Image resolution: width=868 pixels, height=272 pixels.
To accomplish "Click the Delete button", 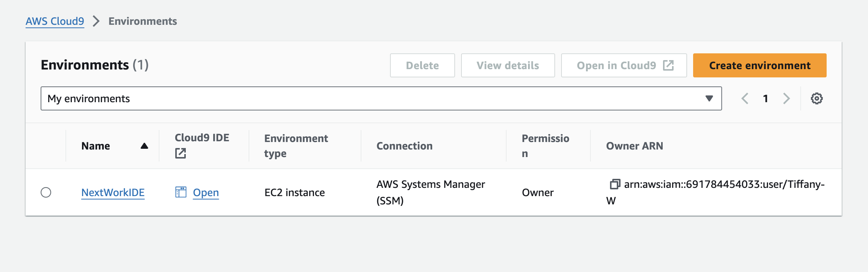I will [x=422, y=65].
